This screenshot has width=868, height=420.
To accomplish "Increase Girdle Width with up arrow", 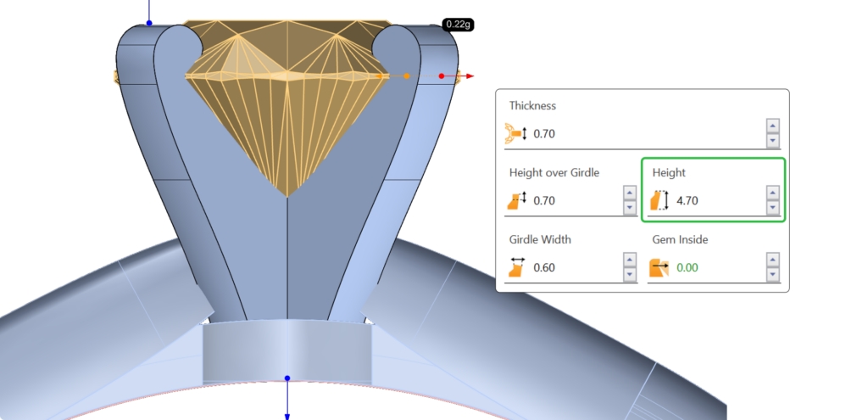I will 629,260.
